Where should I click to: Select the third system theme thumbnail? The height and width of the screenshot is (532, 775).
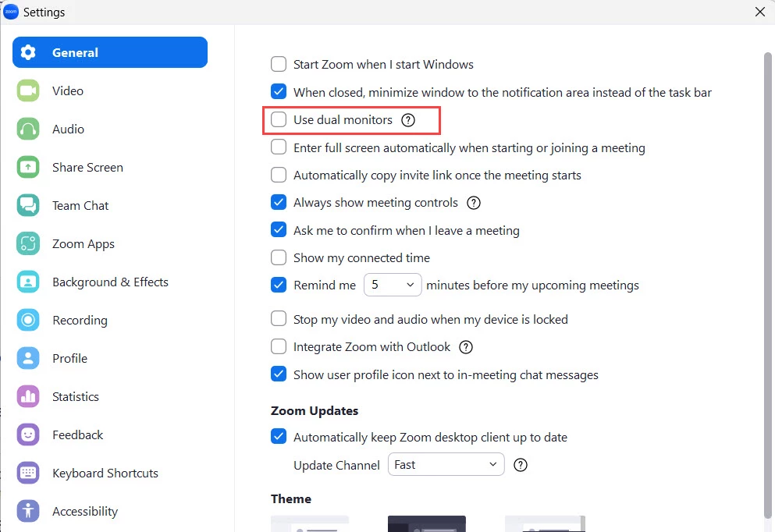click(x=545, y=523)
